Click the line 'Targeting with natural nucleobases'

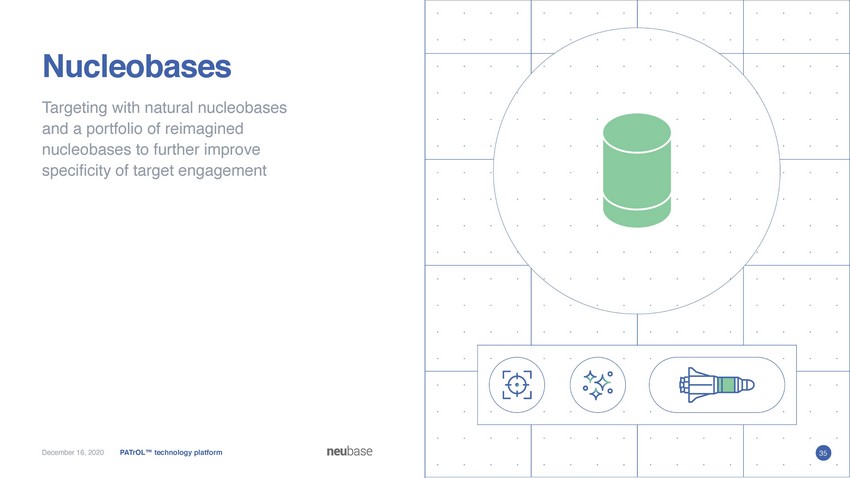coord(164,108)
